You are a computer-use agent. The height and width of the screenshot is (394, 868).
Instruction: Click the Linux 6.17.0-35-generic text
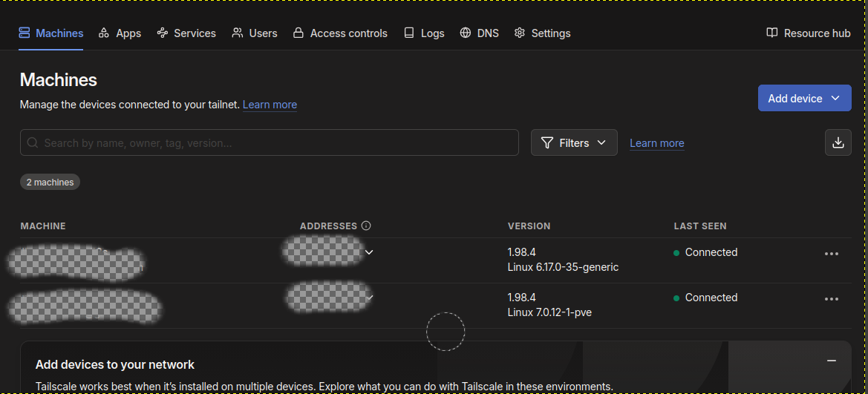[563, 267]
